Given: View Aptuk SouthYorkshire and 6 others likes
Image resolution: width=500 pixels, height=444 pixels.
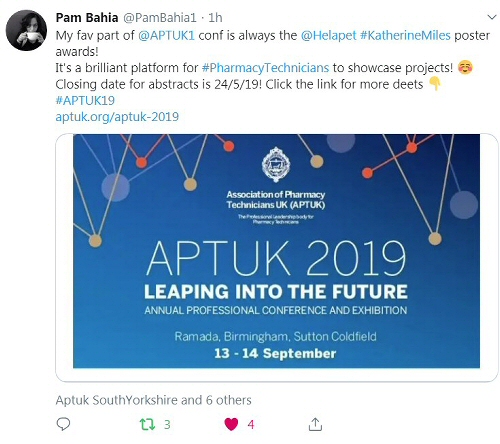Looking at the screenshot, I should [153, 400].
